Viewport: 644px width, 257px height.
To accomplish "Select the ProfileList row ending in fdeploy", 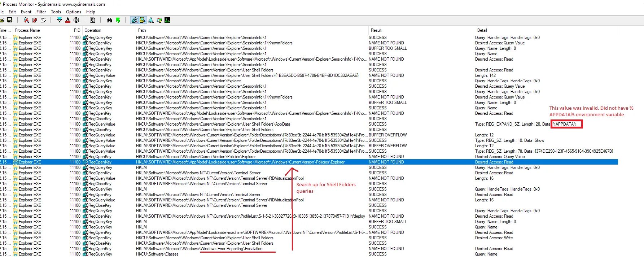I will tap(309, 216).
